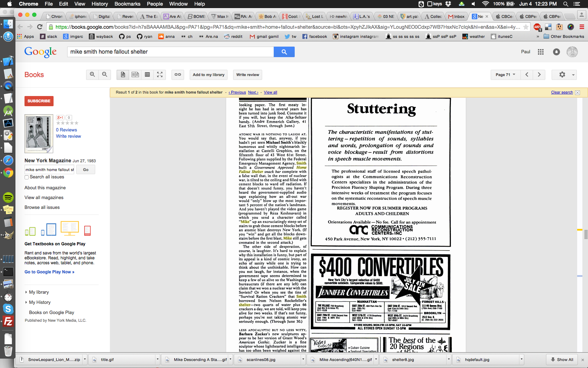Click View all results link
The image size is (588, 368).
pyautogui.click(x=271, y=93)
